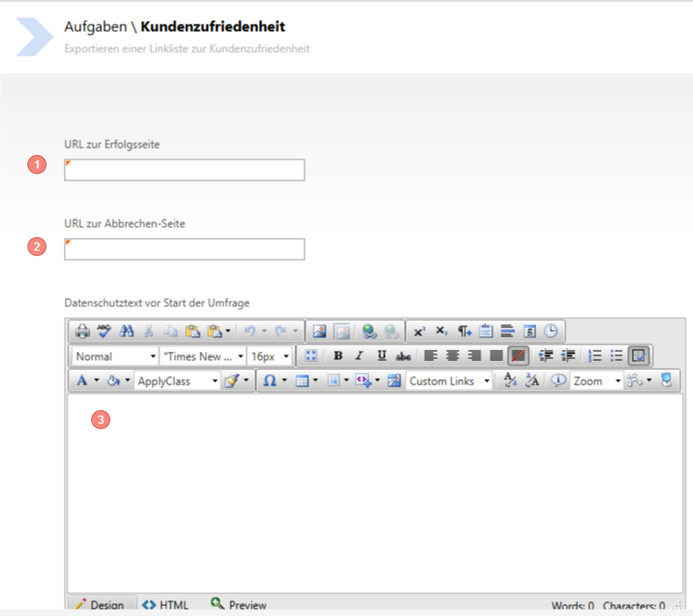Click the URL zur Erfolgsseite input field

coord(184,170)
